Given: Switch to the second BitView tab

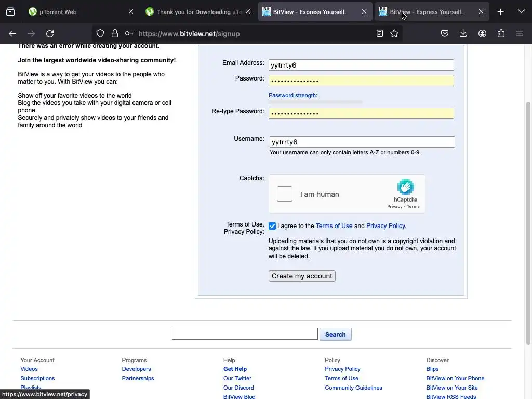Looking at the screenshot, I should 432,12.
